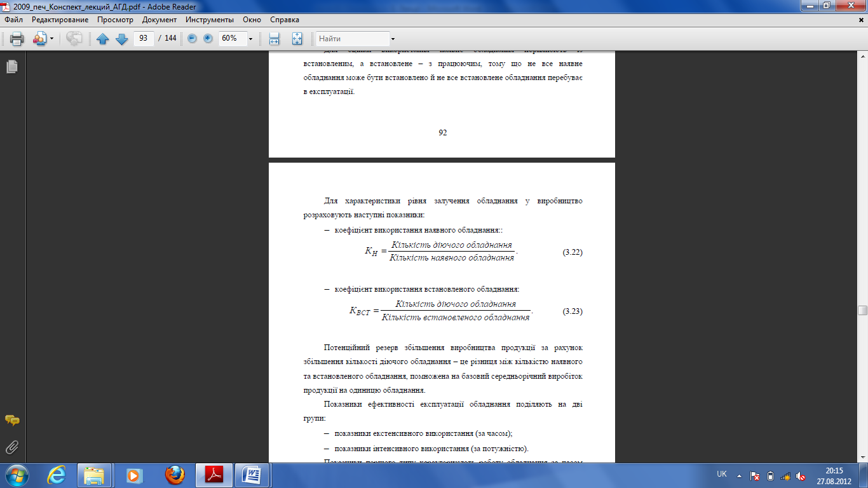Zoom out with the minus button
The image size is (868, 488).
193,39
